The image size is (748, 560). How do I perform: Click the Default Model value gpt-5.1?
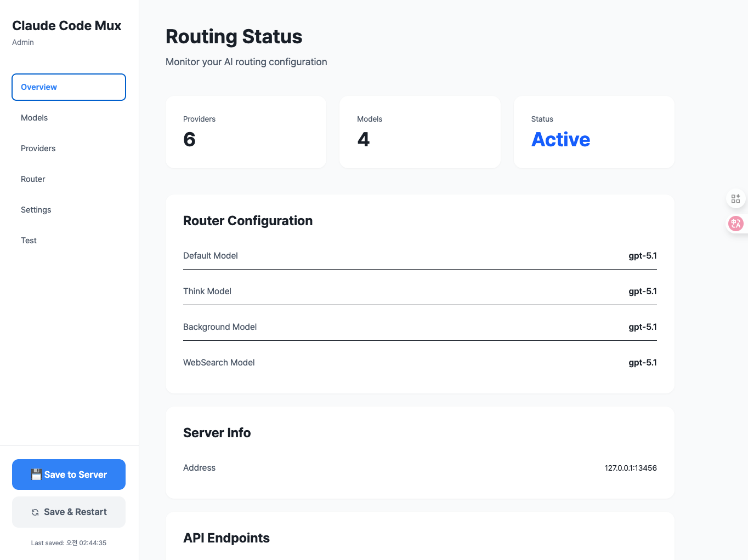(x=642, y=255)
